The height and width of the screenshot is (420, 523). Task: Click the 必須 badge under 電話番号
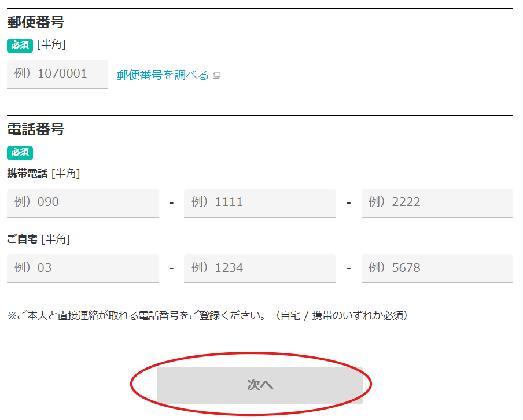(20, 152)
